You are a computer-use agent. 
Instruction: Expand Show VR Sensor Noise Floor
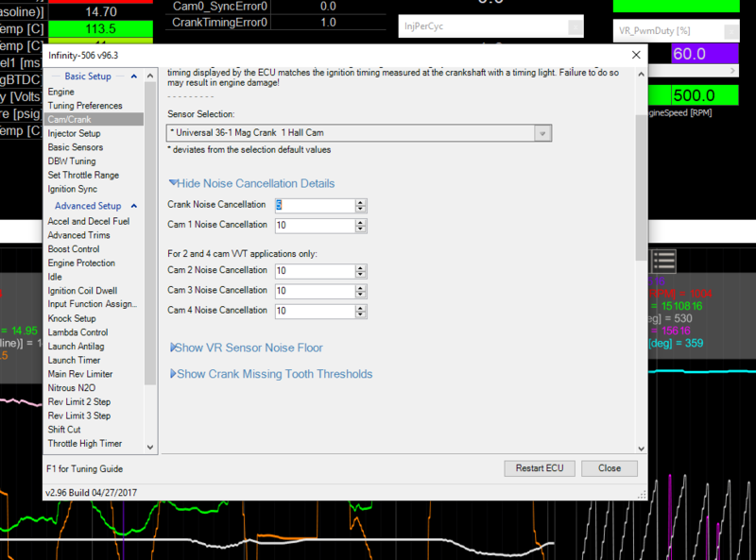pyautogui.click(x=246, y=348)
